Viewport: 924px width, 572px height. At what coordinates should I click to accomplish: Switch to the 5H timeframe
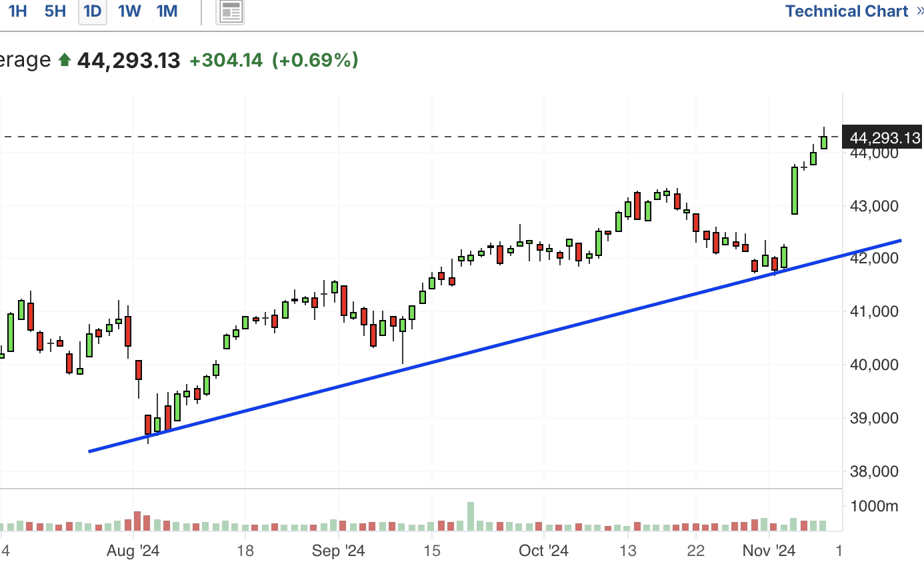(x=55, y=11)
